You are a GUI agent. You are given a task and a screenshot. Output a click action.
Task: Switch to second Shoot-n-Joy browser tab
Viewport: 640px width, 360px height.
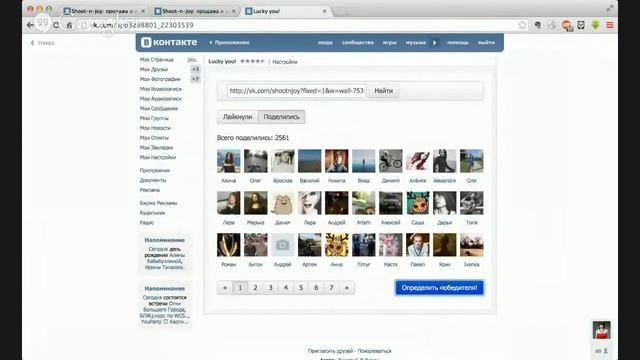click(x=196, y=11)
